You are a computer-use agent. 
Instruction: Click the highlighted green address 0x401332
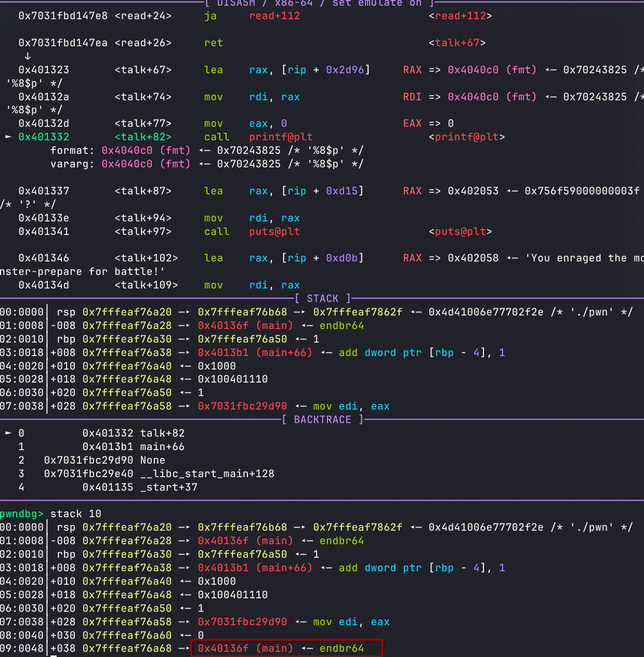[44, 137]
